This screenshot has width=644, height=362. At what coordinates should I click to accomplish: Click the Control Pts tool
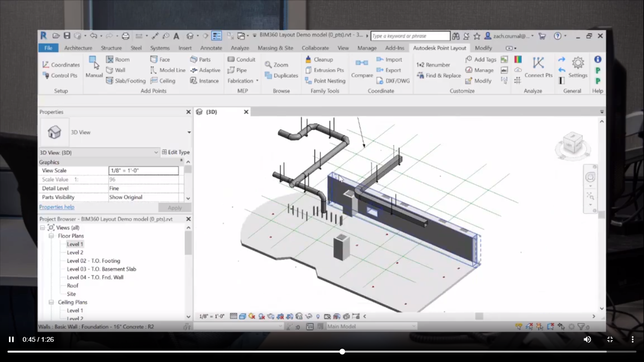pos(60,75)
